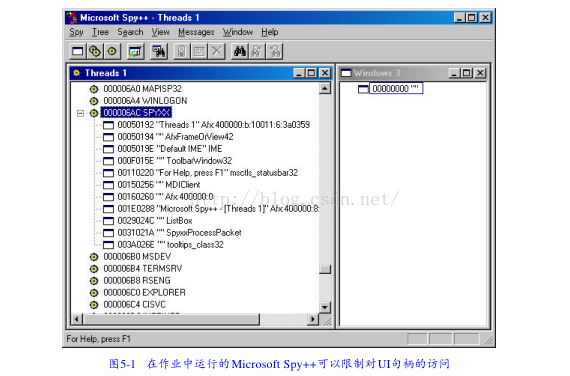Click the horizontal scrollbar right arrow in Threads 1
Screen dimensions: 570x376
(x=313, y=319)
